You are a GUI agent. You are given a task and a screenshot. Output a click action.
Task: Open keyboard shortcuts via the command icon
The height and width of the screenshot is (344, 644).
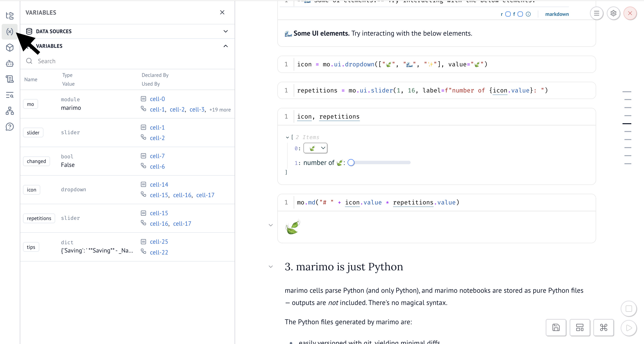[604, 328]
